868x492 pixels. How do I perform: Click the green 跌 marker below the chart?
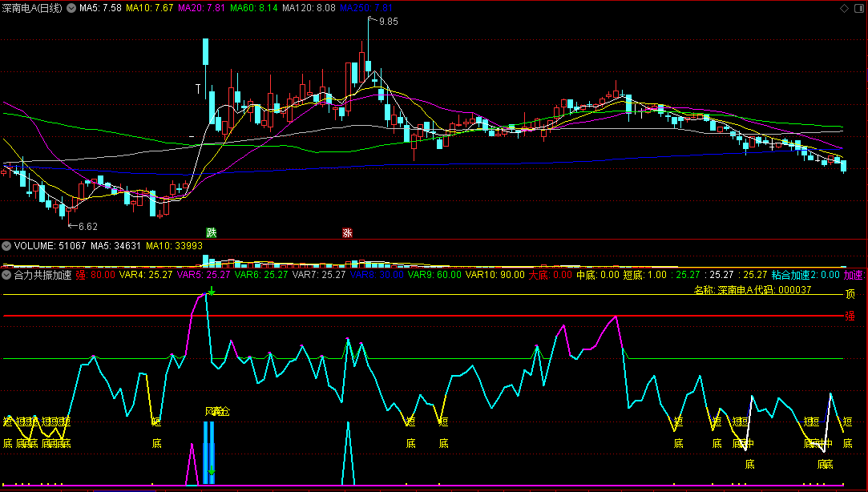coord(212,233)
